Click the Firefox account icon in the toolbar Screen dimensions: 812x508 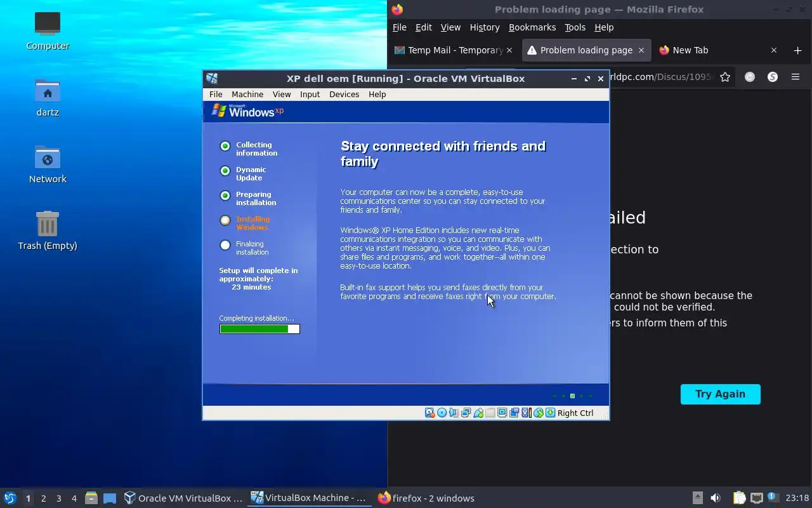750,77
